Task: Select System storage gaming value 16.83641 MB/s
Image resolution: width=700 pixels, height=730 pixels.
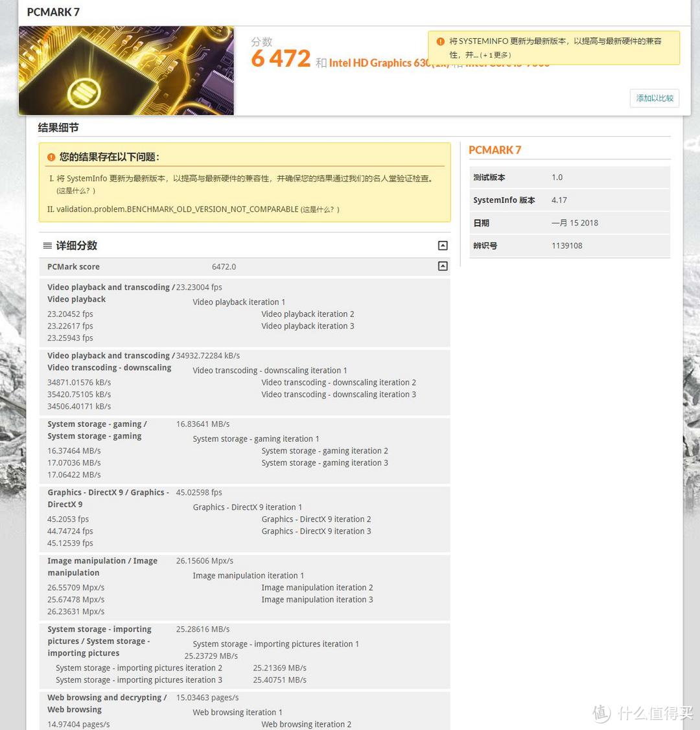Action: point(203,424)
